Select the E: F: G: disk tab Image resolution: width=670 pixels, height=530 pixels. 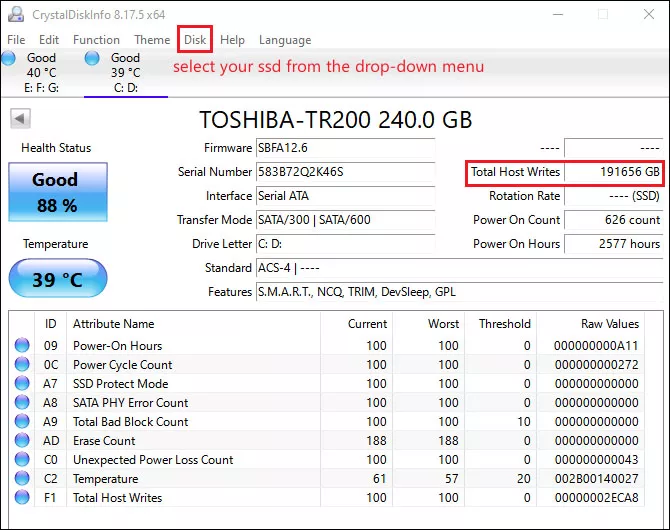(x=42, y=73)
